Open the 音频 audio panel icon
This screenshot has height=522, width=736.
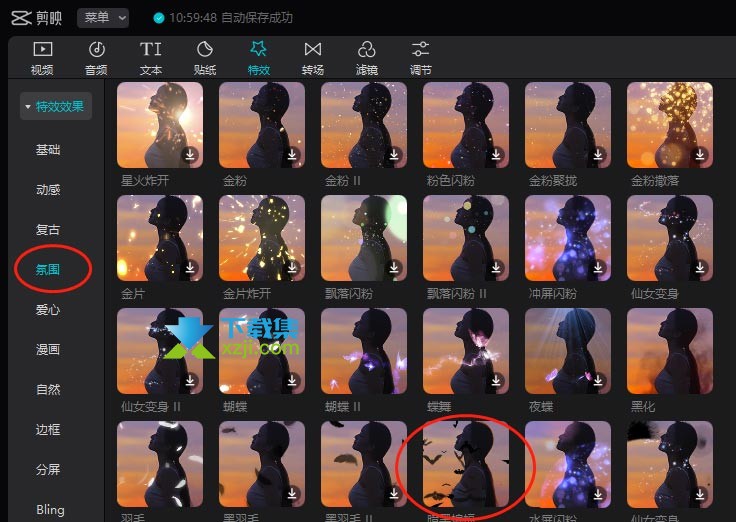click(97, 49)
